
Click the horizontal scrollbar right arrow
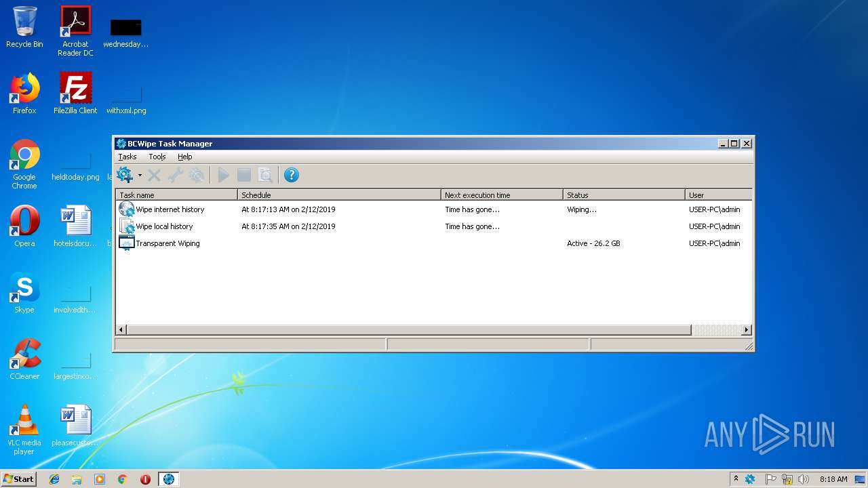(747, 330)
